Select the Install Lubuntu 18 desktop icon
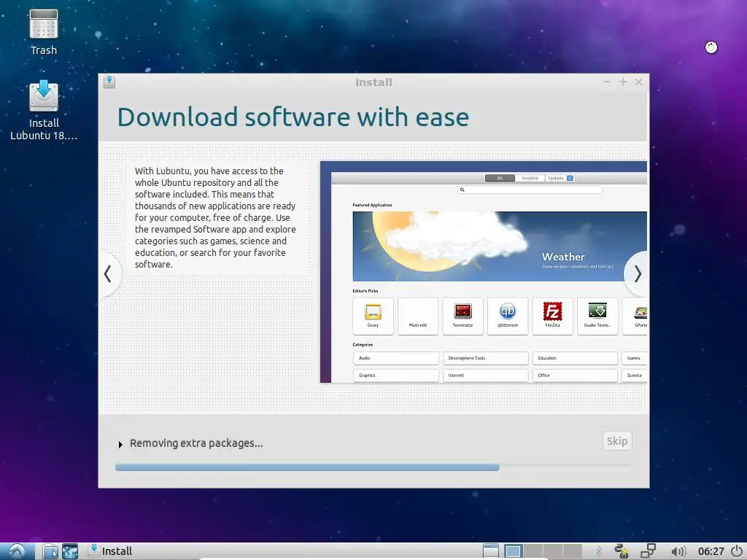This screenshot has width=747, height=560. click(43, 110)
